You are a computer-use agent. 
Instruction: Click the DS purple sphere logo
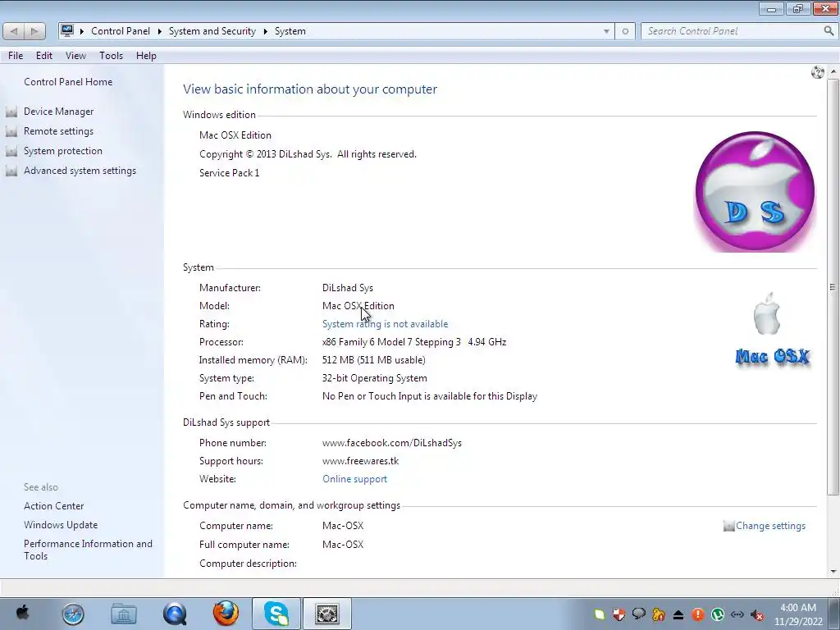click(755, 192)
